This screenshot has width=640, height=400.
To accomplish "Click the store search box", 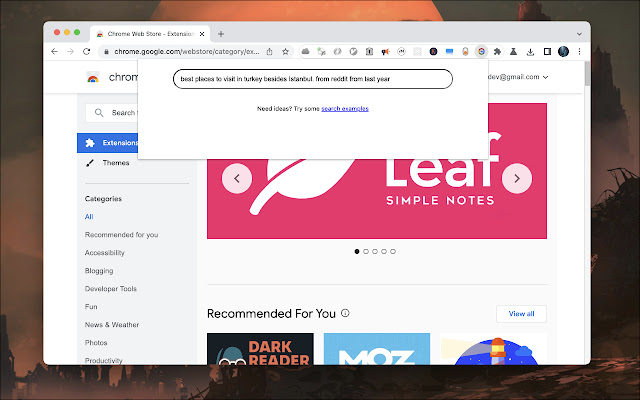I will 112,113.
